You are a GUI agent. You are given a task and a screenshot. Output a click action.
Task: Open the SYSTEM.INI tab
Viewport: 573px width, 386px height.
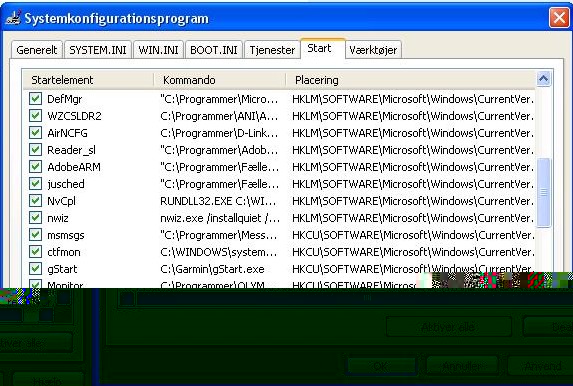point(98,50)
